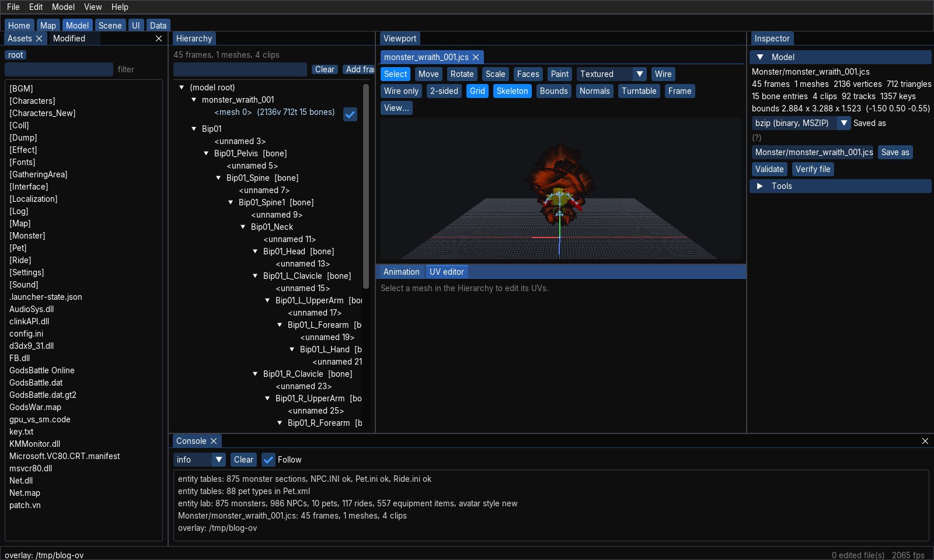Image resolution: width=934 pixels, height=560 pixels.
Task: Select the Rotate tool
Action: point(462,74)
